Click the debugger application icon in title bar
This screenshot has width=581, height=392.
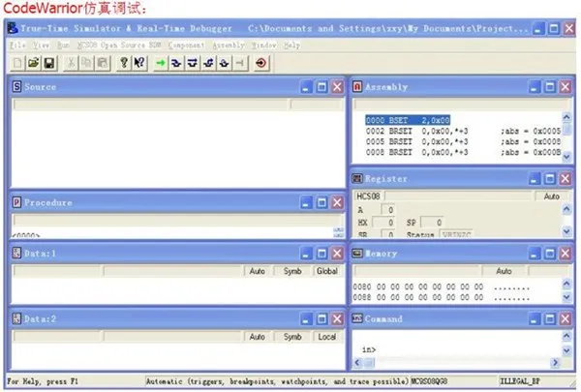[x=13, y=28]
